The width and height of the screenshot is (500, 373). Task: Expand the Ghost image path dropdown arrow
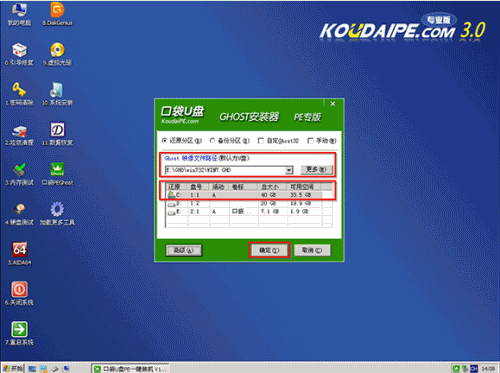(x=289, y=170)
